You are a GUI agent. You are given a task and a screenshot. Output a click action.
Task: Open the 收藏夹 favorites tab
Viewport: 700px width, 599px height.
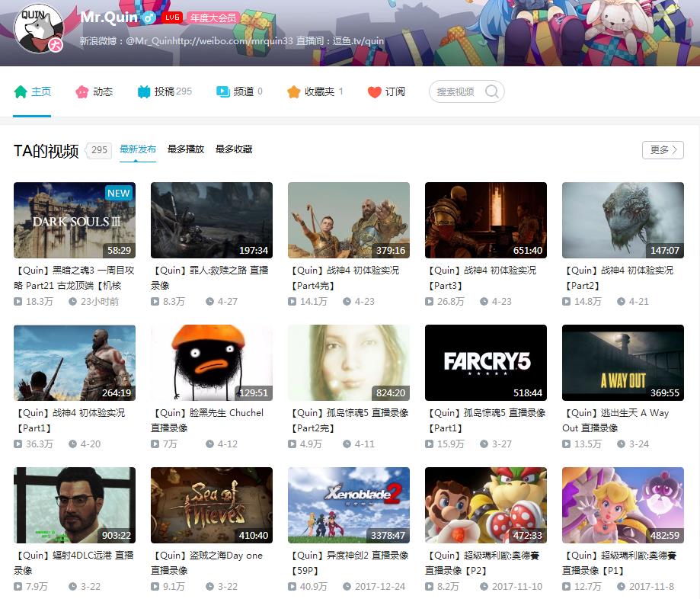(x=315, y=91)
